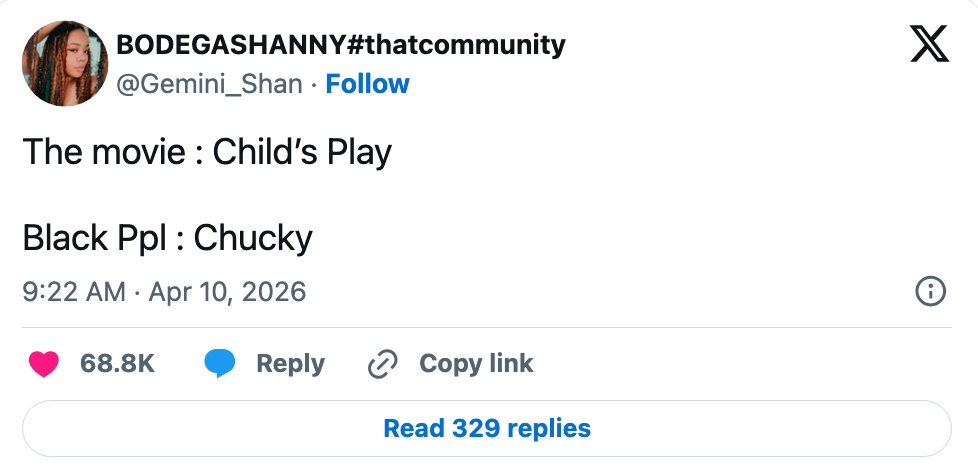Click the chain link copy icon
Screen dimensions: 978x472
click(383, 364)
